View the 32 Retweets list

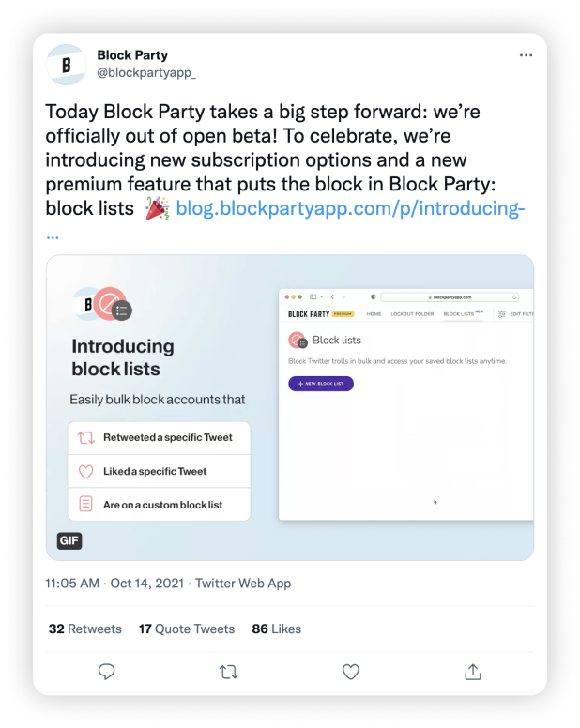(x=84, y=629)
